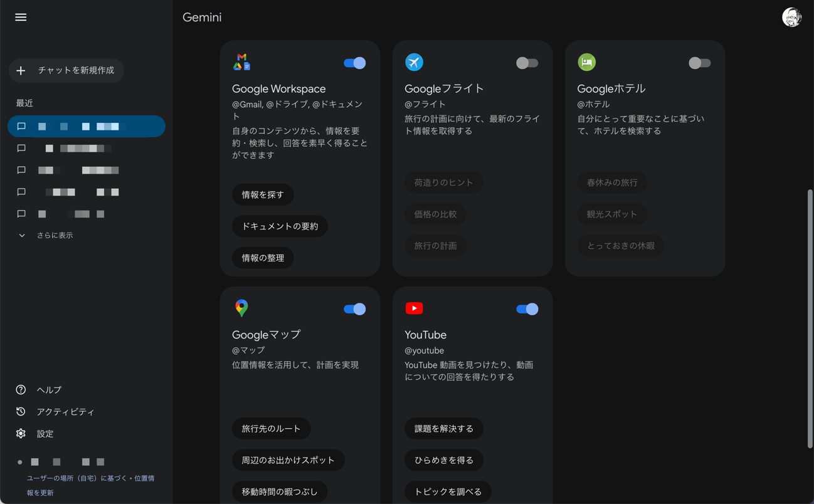814x504 pixels.
Task: Click the Gemini title text
Action: (202, 18)
